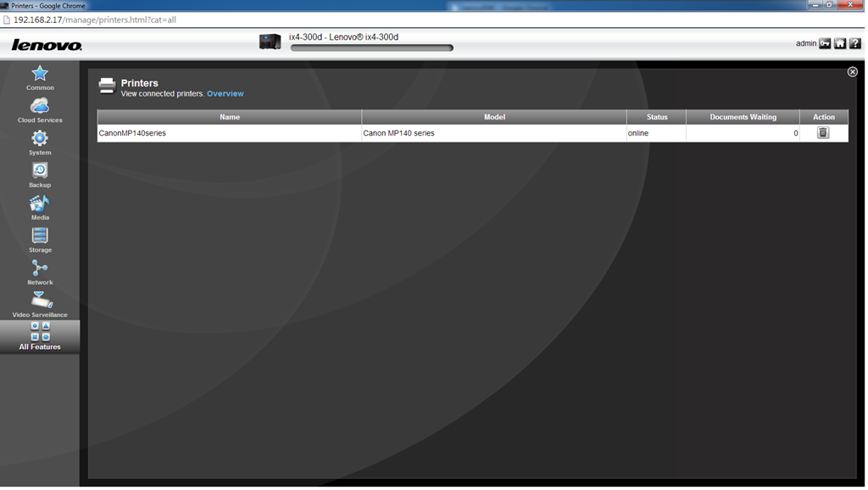The width and height of the screenshot is (868, 490).
Task: Follow the Overview link under Printers
Action: tap(225, 94)
